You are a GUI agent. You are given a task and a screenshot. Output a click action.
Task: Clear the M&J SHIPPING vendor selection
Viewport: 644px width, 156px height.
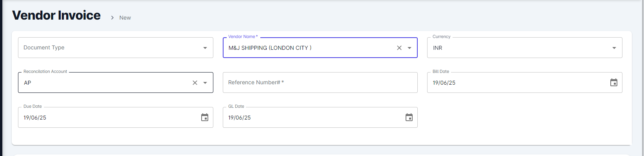point(399,48)
